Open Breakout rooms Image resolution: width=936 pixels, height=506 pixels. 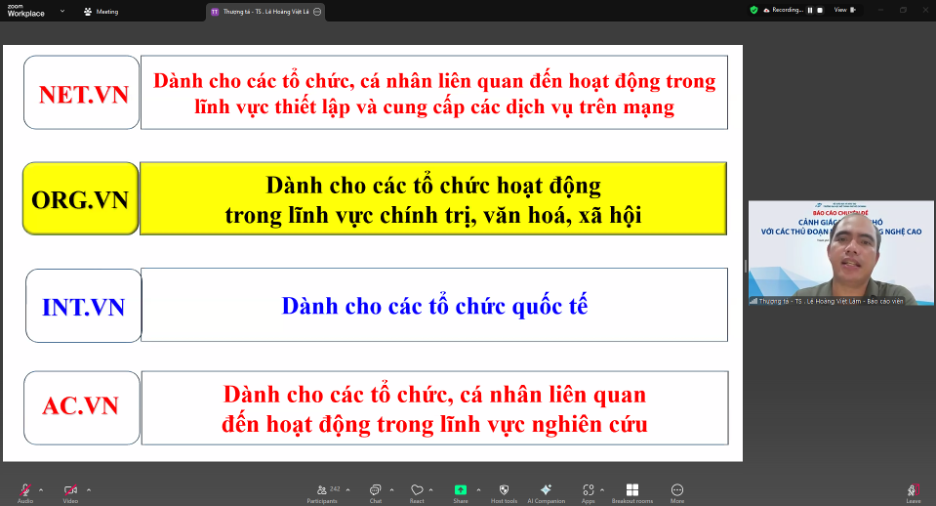click(632, 490)
